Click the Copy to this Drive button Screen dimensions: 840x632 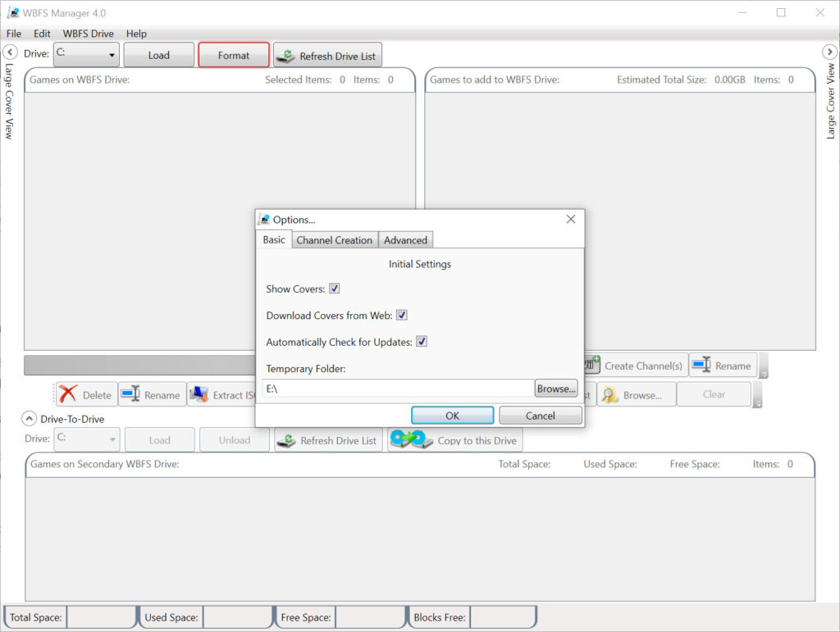point(454,440)
